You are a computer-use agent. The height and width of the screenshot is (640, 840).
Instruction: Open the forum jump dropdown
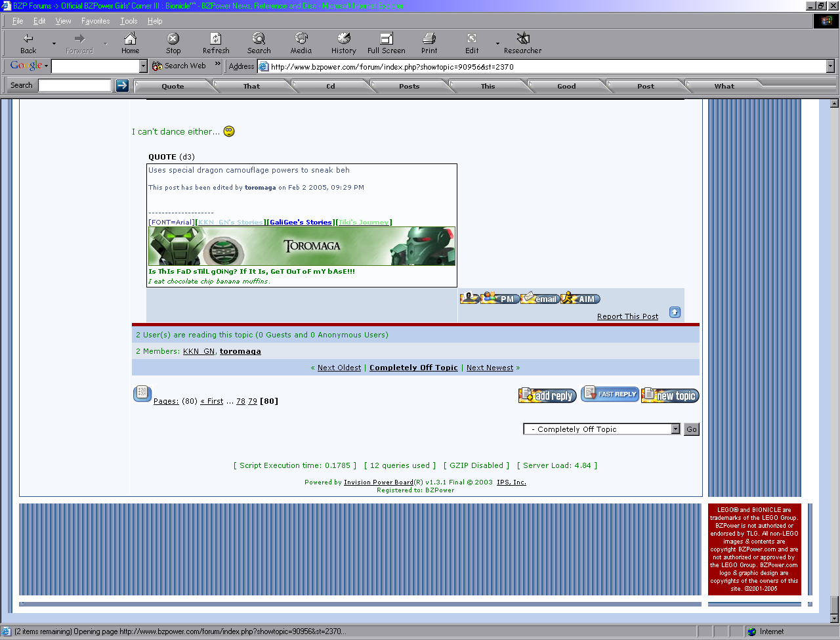pos(675,429)
